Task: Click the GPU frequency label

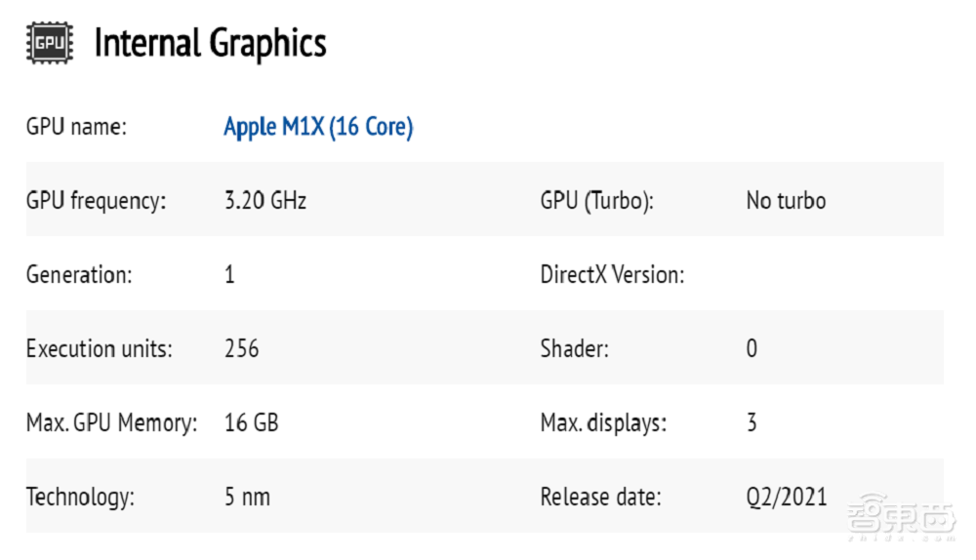Action: click(97, 201)
